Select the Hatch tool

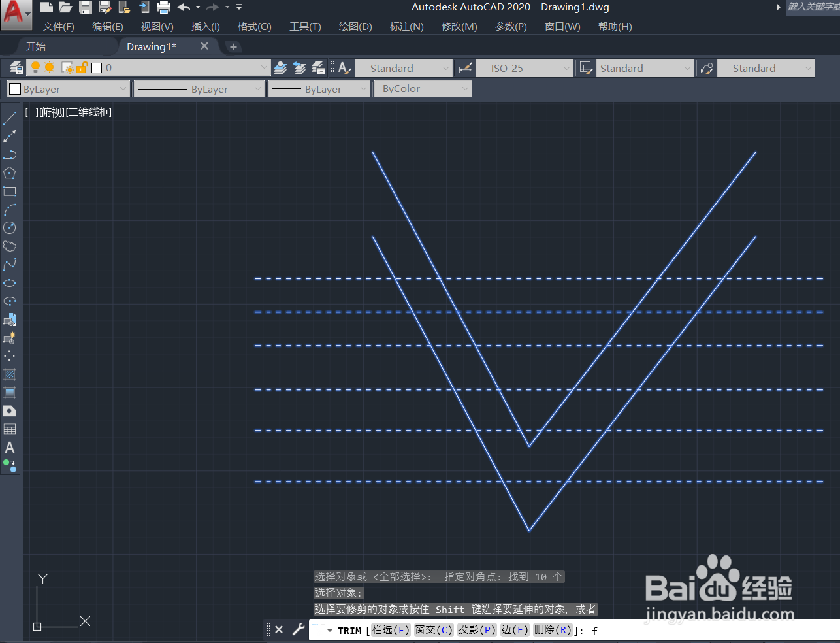click(10, 374)
